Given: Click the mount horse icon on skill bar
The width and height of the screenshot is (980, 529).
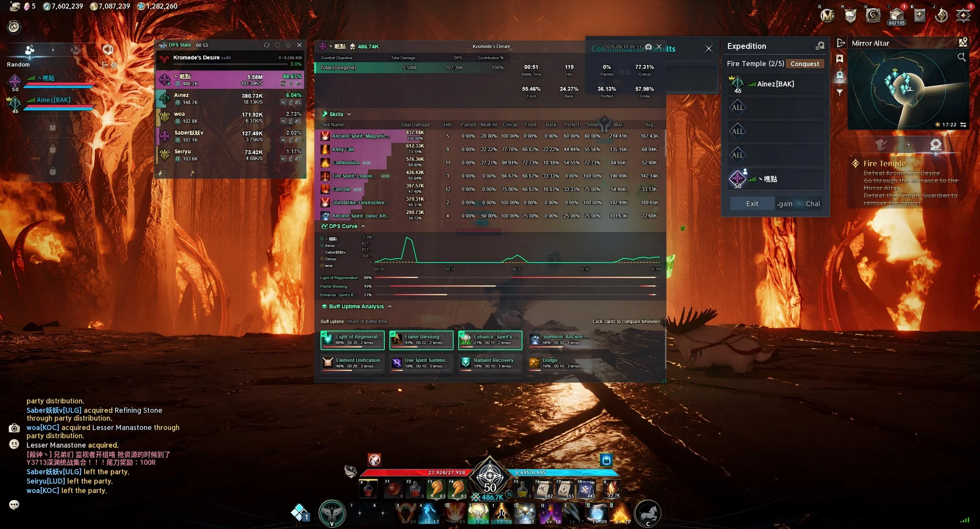Looking at the screenshot, I should click(x=648, y=513).
